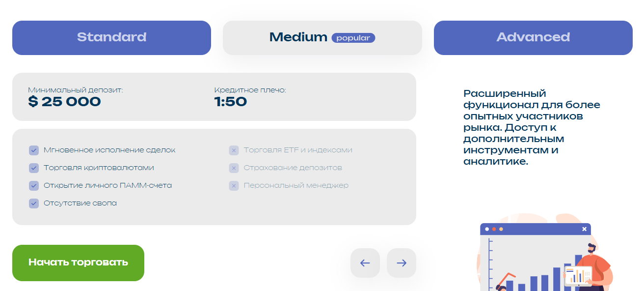Click the right arrow navigation button
Viewport: 644px width, 291px height.
pyautogui.click(x=401, y=263)
